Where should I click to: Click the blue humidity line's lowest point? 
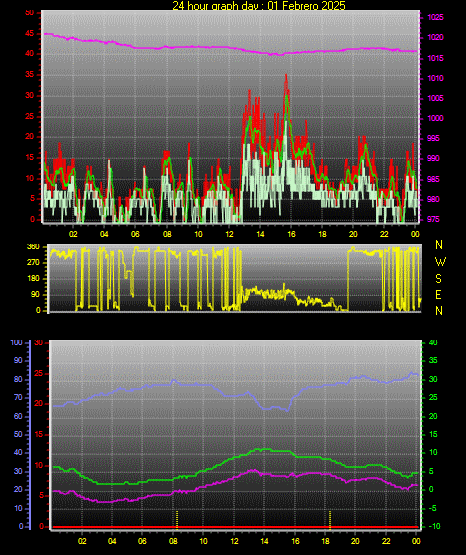click(287, 411)
